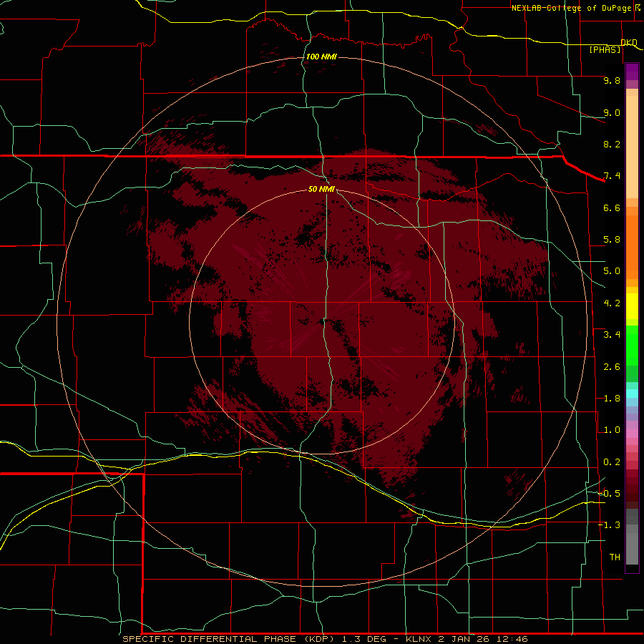Click the 1.8 value on the color scale

612,399
